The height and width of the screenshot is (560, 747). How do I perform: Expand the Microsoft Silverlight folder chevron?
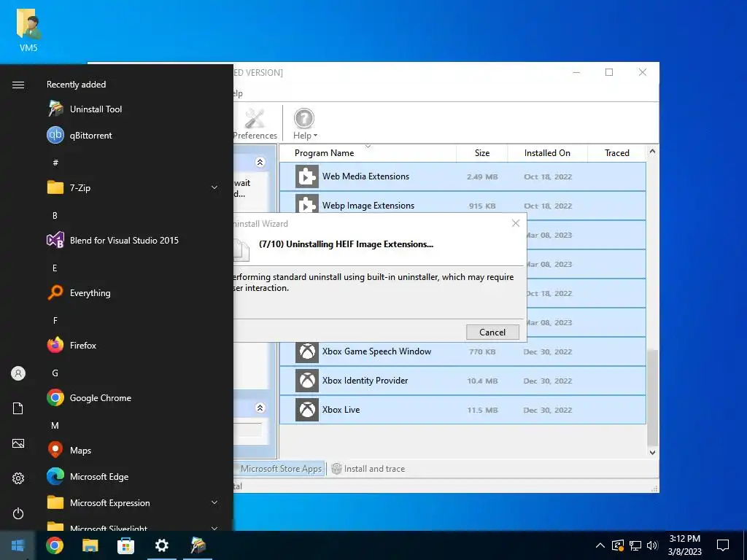(x=214, y=528)
